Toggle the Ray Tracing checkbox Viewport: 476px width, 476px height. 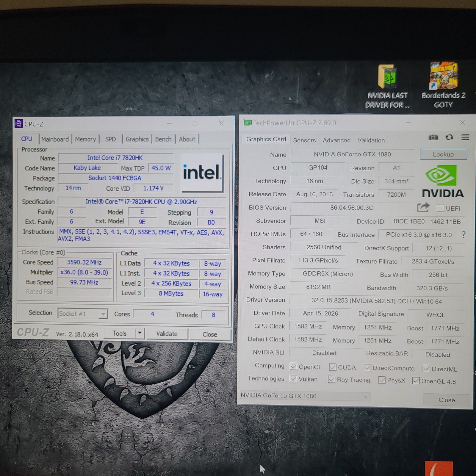pyautogui.click(x=331, y=379)
